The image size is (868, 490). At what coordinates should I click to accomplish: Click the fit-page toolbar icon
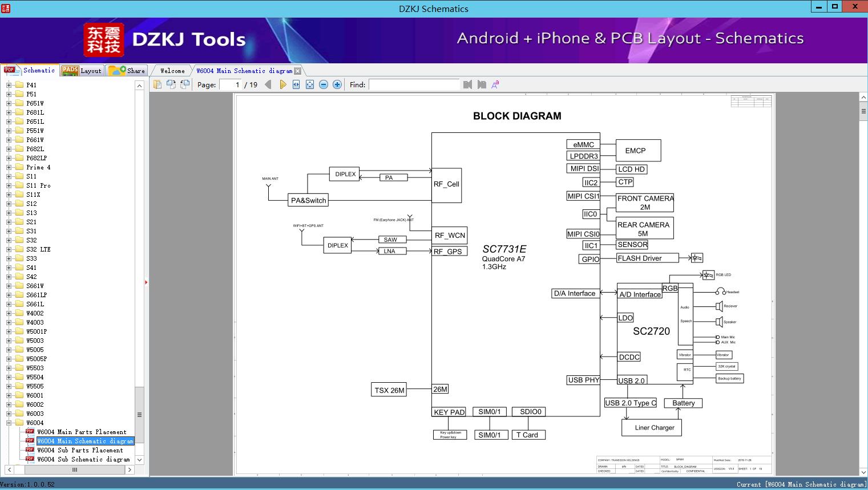tap(309, 84)
